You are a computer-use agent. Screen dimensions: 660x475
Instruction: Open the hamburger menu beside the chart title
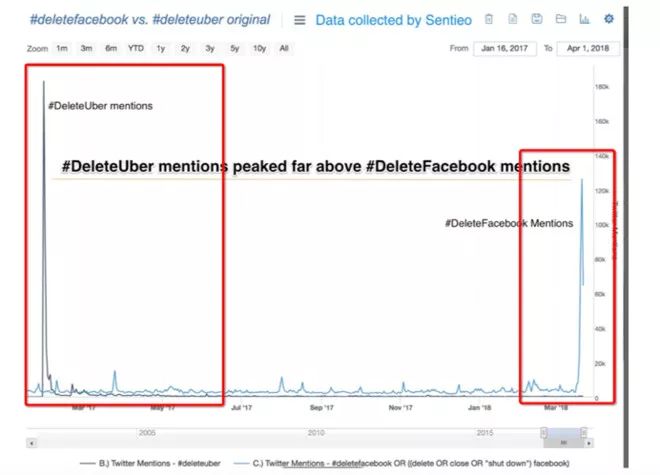coord(299,19)
